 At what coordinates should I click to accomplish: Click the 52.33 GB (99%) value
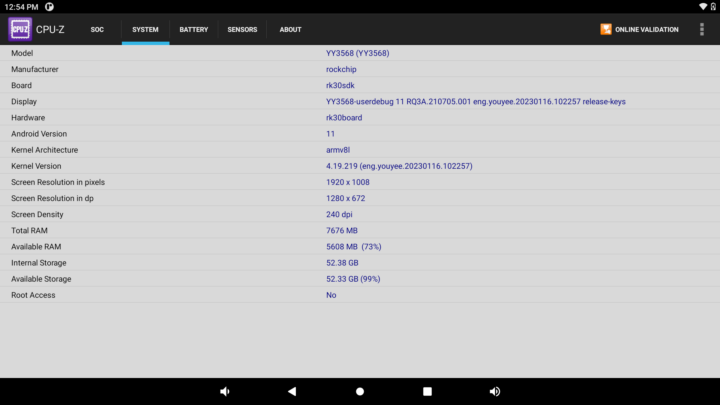[353, 279]
